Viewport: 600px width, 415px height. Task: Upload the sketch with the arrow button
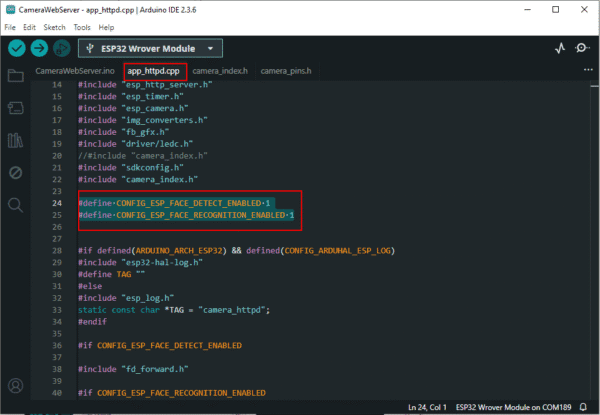point(39,48)
